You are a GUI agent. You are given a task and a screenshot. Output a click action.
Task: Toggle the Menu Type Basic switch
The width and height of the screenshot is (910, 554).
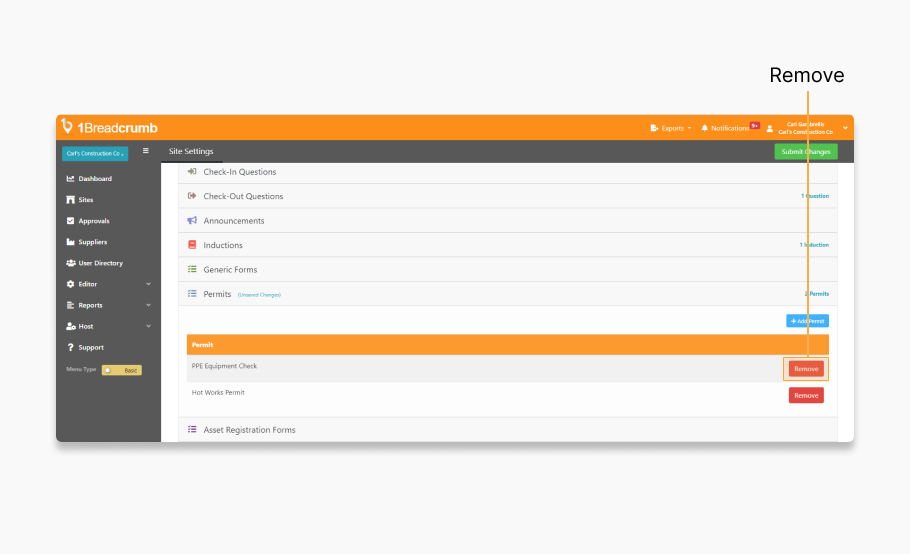[x=122, y=370]
